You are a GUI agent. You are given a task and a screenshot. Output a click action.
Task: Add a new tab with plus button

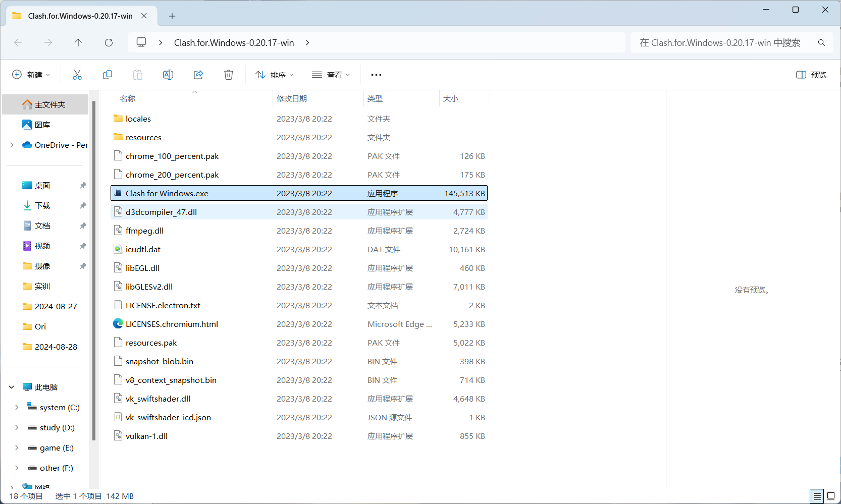coord(172,16)
